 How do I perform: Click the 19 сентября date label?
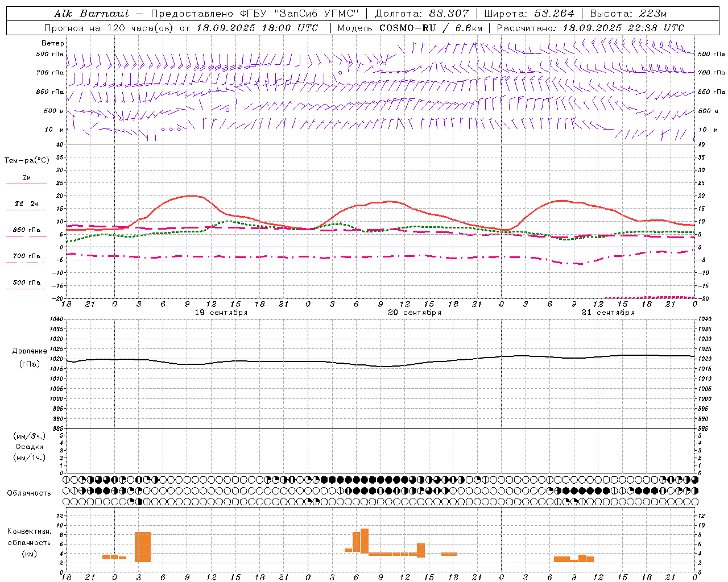tap(221, 313)
